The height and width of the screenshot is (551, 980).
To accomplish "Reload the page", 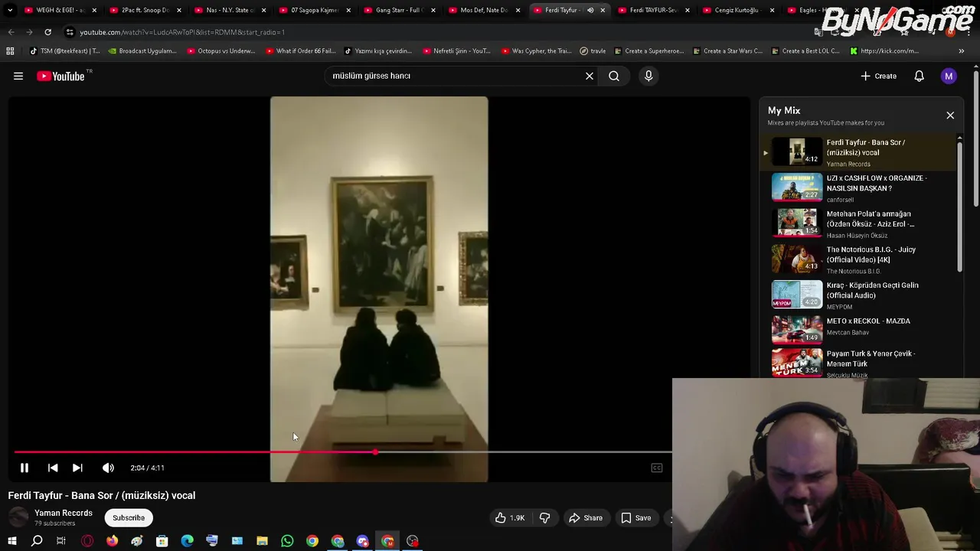I will 47,32.
